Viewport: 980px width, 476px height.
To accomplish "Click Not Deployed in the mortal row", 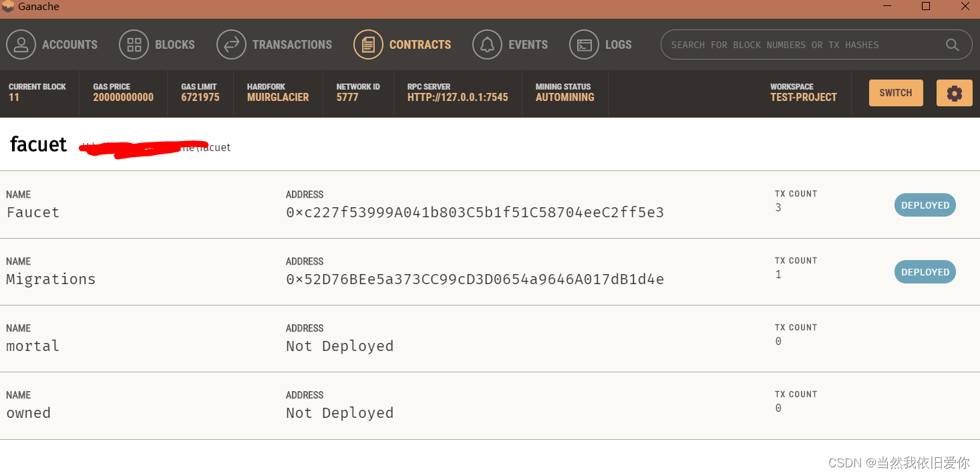I will click(x=339, y=346).
